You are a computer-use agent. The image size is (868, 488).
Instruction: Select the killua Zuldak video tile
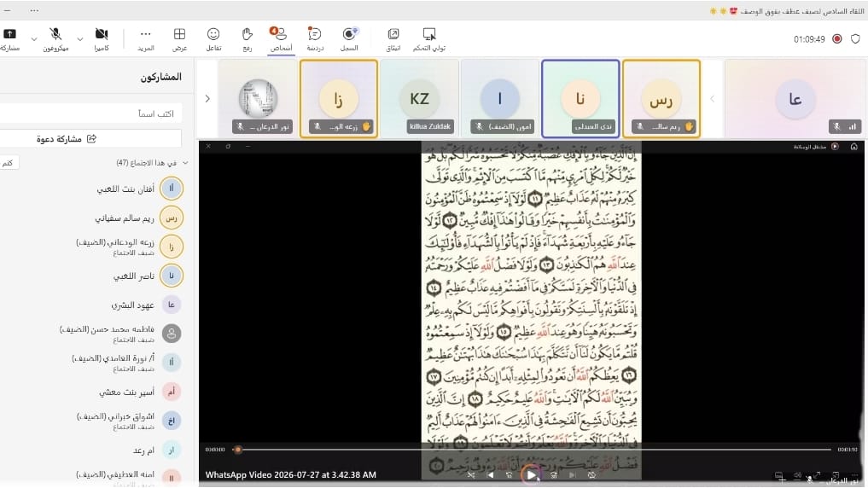[420, 98]
